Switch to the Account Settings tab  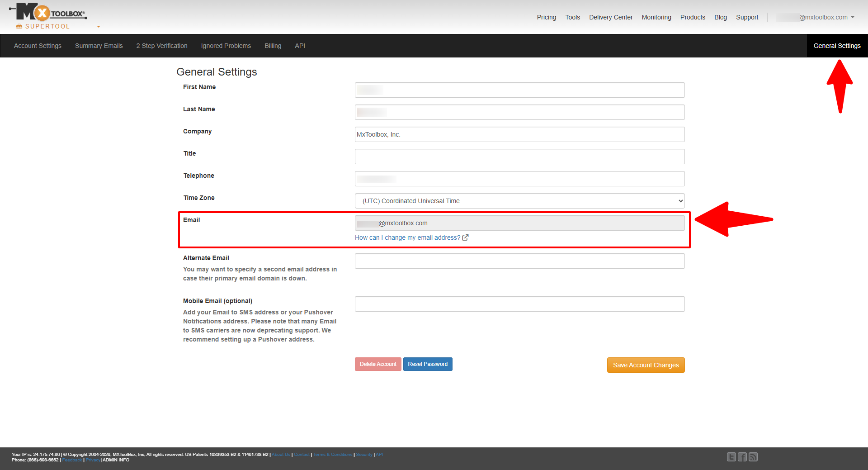coord(38,46)
